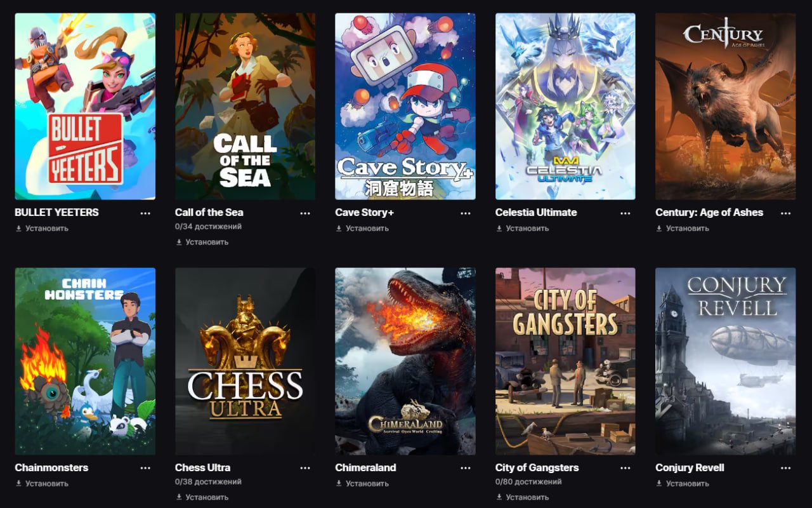
Task: Click Установить under Cave Story+
Action: 362,228
